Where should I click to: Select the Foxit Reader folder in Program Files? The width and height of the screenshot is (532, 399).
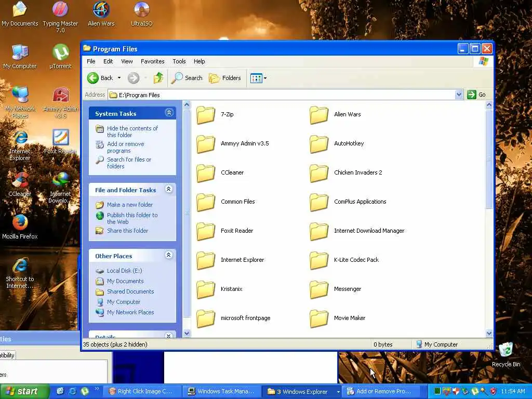225,231
